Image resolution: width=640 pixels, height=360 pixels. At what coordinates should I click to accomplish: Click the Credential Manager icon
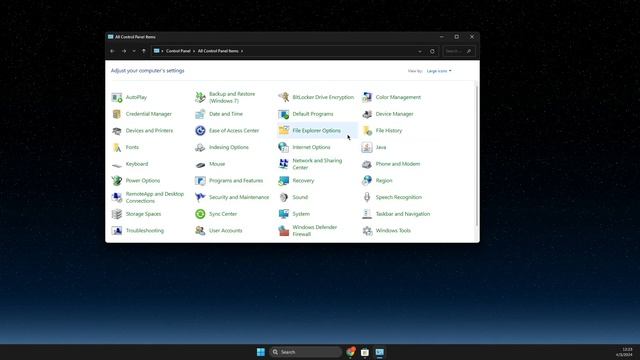pyautogui.click(x=117, y=114)
